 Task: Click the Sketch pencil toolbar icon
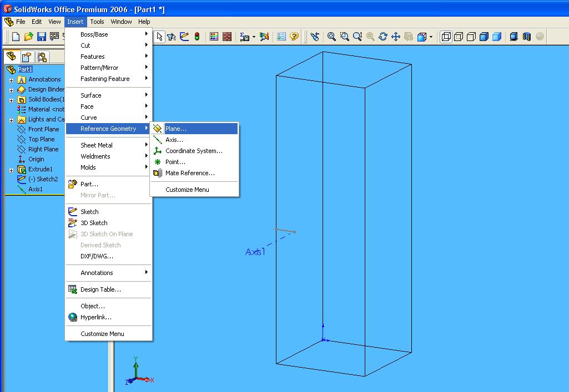click(x=184, y=37)
